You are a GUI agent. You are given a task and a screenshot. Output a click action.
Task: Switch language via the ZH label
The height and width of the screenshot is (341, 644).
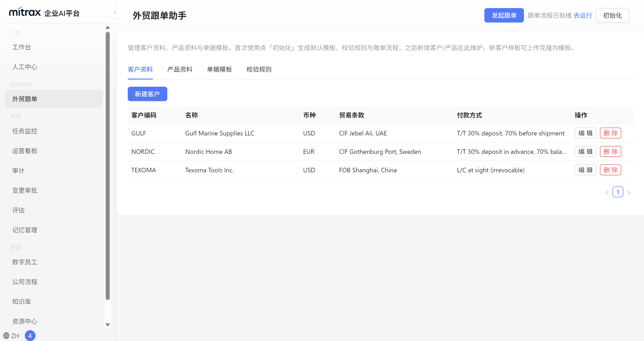click(15, 336)
